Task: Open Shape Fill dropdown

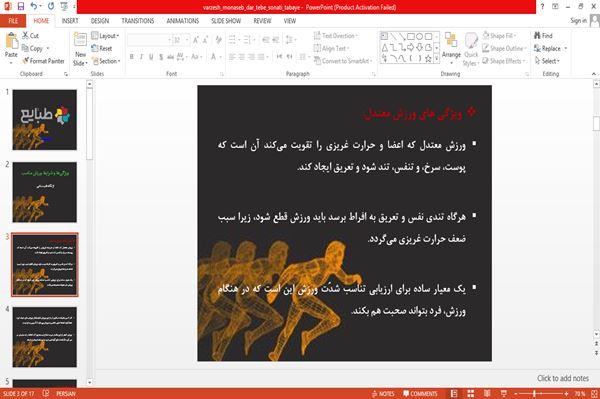Action: 499,36
